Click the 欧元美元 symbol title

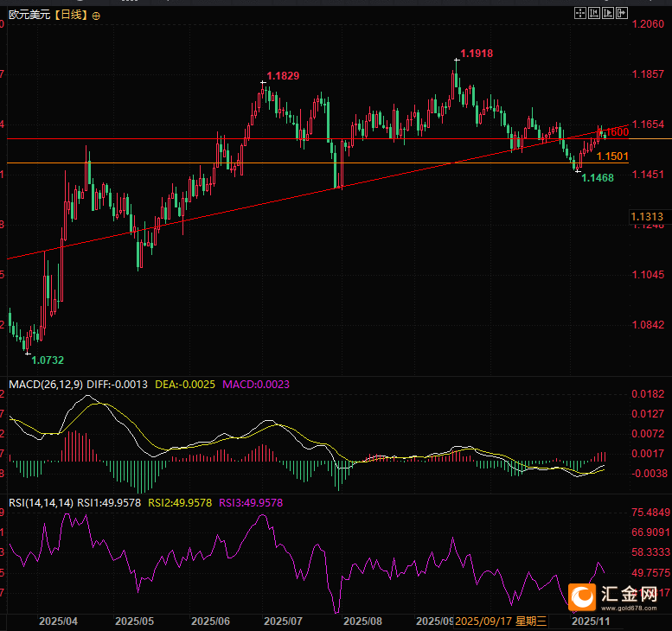point(27,16)
